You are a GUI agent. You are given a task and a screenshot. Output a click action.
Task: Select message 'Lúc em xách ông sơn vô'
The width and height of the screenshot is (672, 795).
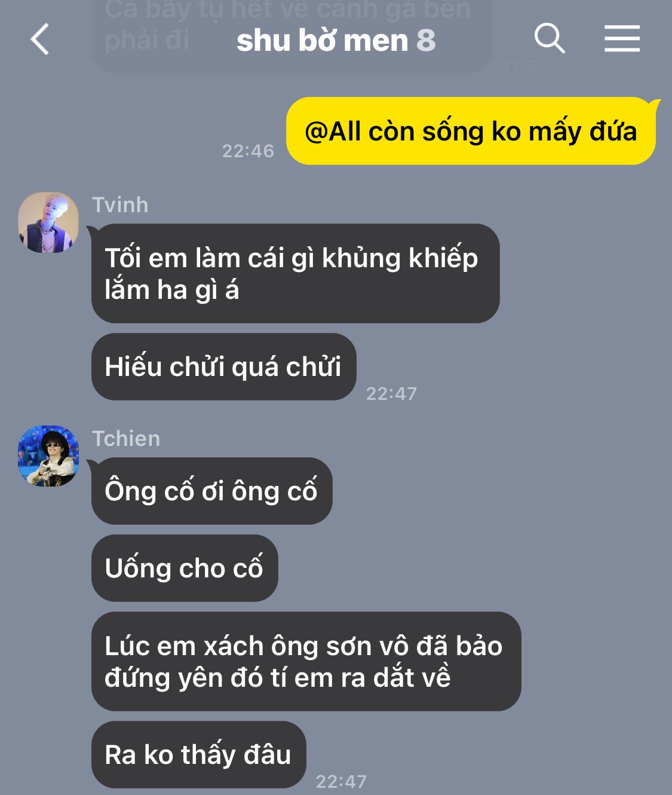(x=306, y=661)
